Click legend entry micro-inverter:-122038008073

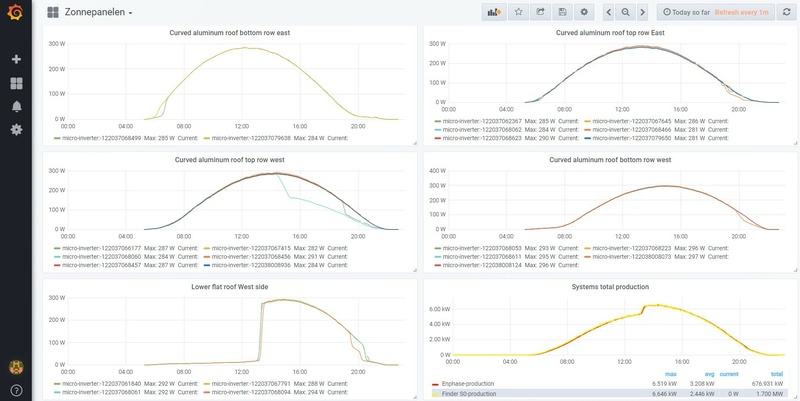[632, 257]
